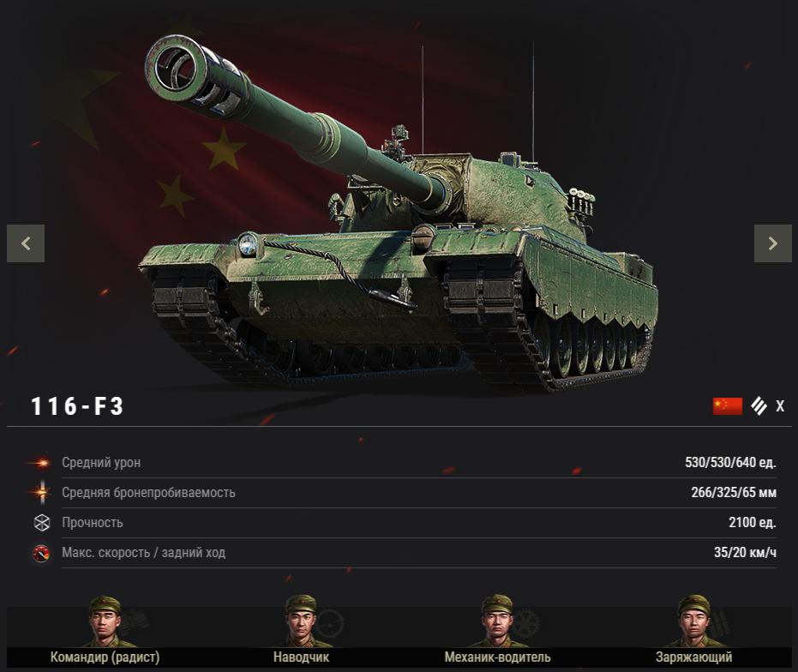The width and height of the screenshot is (798, 672).
Task: Click the 116-F3 tank title
Action: (x=77, y=406)
